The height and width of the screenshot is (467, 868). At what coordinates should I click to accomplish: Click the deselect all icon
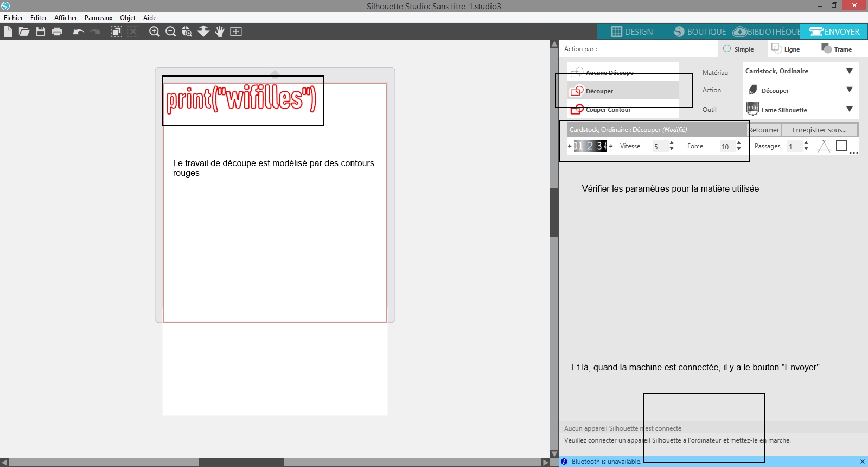(133, 31)
